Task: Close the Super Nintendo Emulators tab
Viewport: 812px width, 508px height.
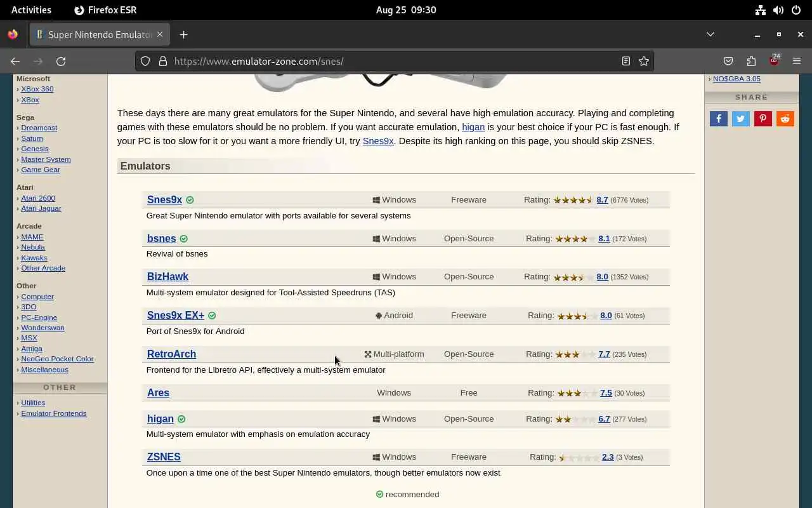Action: [x=160, y=34]
